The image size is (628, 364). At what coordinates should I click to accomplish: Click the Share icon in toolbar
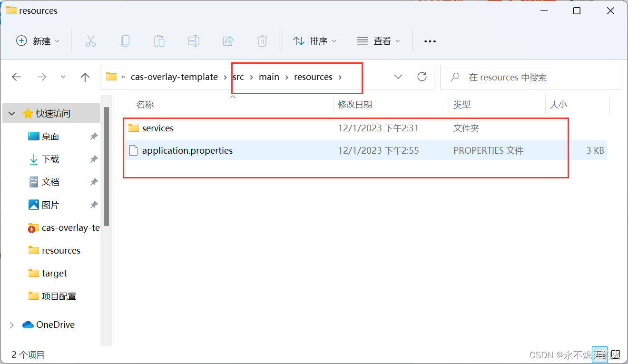coord(228,41)
